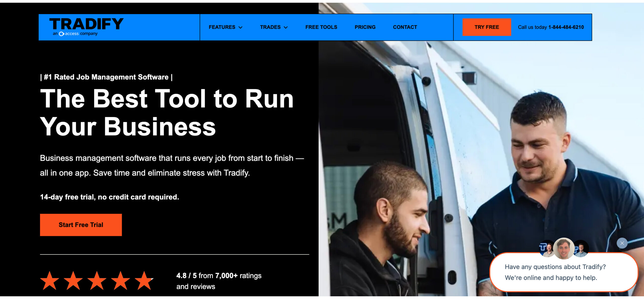Open the PRICING page
This screenshot has width=644, height=299.
pos(365,27)
